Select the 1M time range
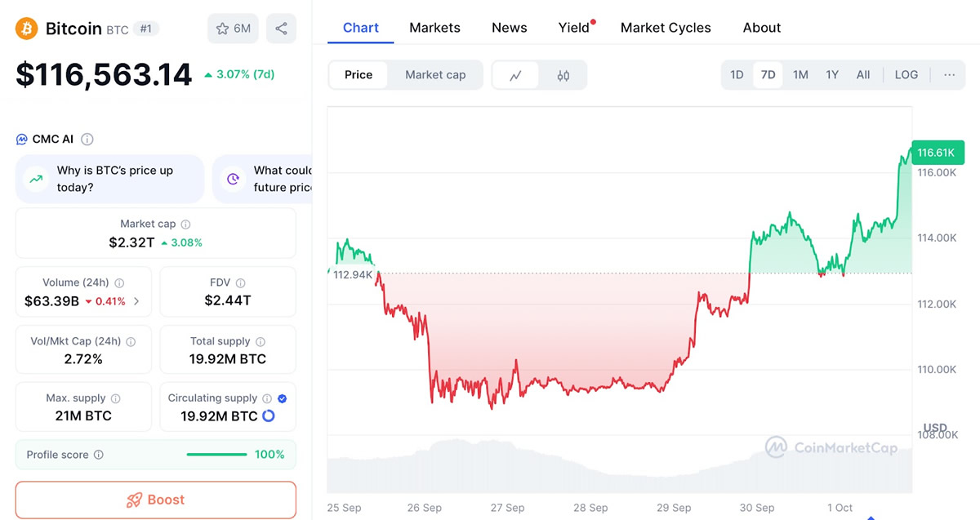Viewport: 980px width, 520px height. [800, 74]
